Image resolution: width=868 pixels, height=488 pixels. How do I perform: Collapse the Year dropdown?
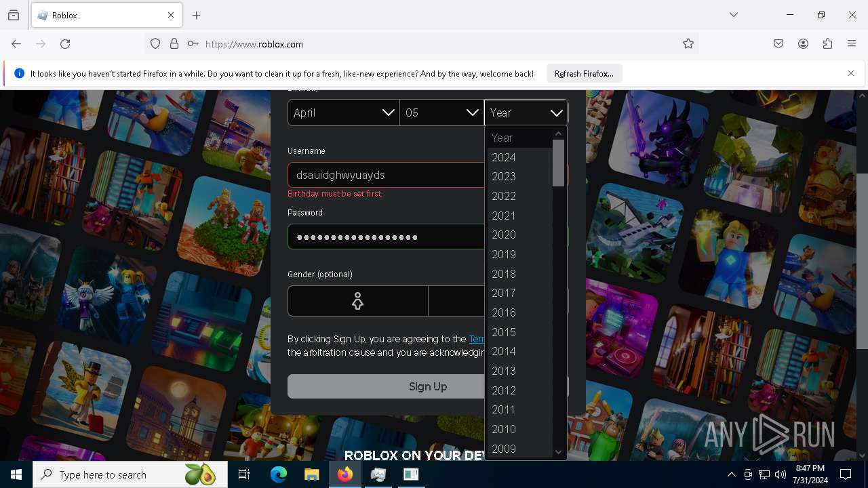click(x=526, y=113)
